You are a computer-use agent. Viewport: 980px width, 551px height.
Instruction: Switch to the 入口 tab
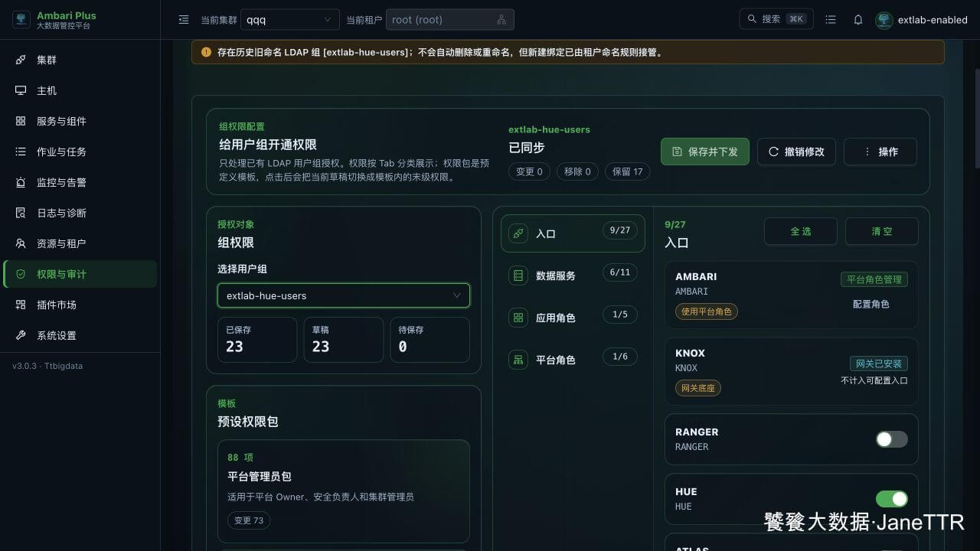pos(573,233)
